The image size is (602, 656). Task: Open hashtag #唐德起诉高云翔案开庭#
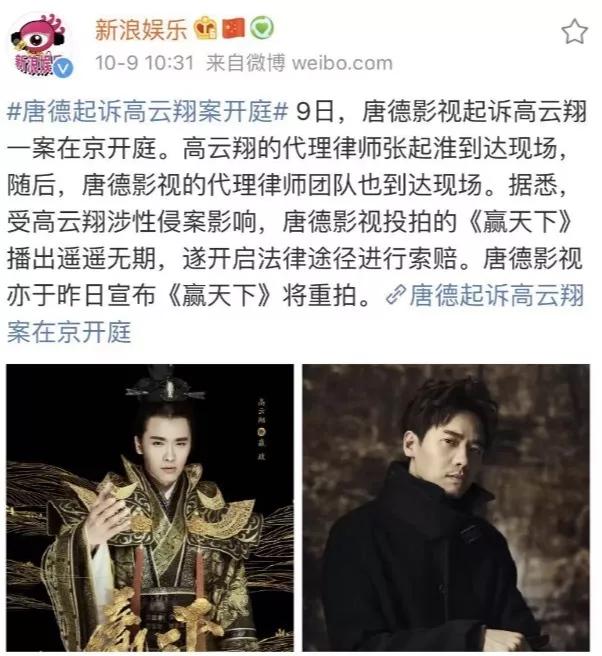[x=147, y=112]
